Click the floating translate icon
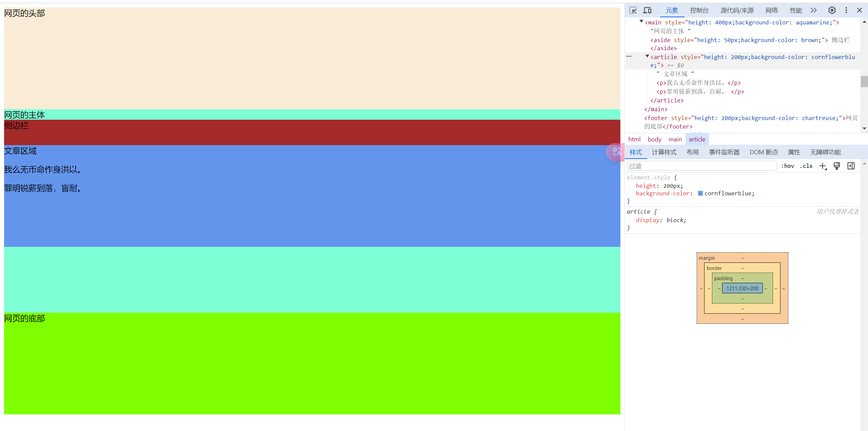Image resolution: width=868 pixels, height=431 pixels. pyautogui.click(x=615, y=152)
